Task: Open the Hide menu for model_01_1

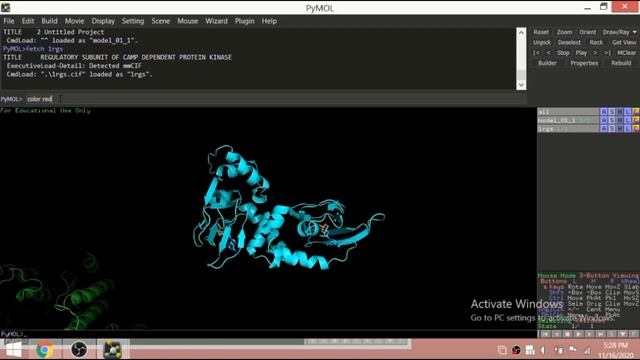Action: tap(620, 120)
